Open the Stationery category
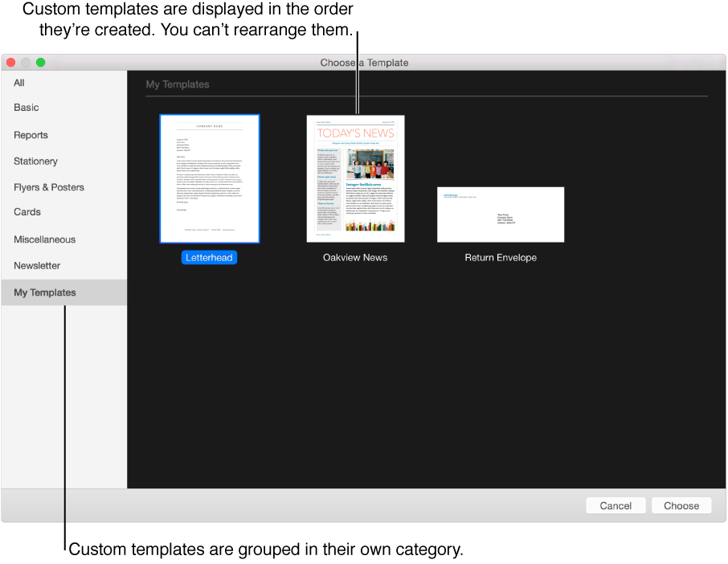This screenshot has width=728, height=564. coord(35,161)
